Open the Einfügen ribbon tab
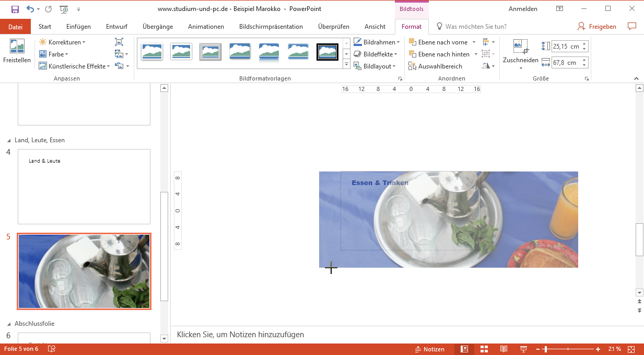 tap(78, 27)
